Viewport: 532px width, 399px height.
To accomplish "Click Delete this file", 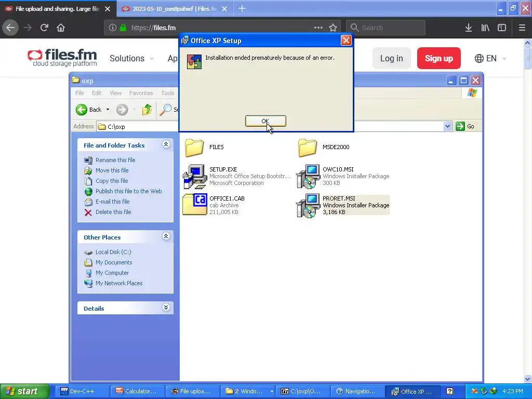I will point(113,212).
